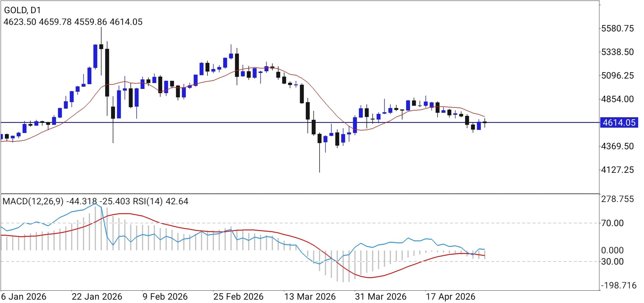Click the 70.00 RSI level label
The image size is (644, 303).
(612, 223)
